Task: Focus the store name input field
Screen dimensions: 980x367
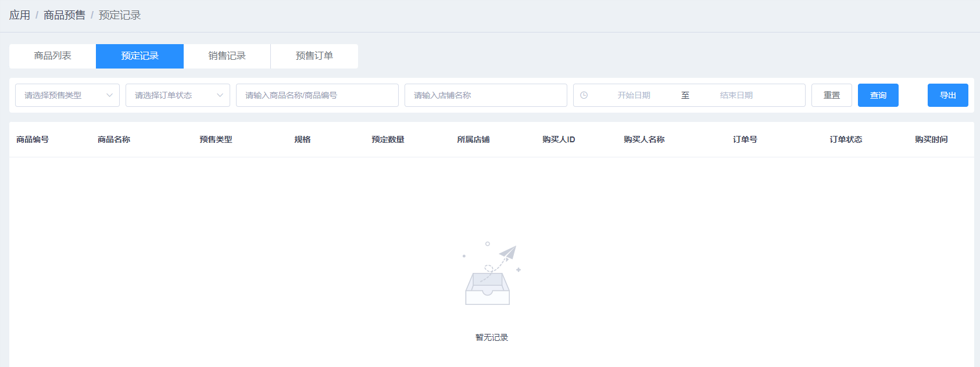Action: (485, 95)
